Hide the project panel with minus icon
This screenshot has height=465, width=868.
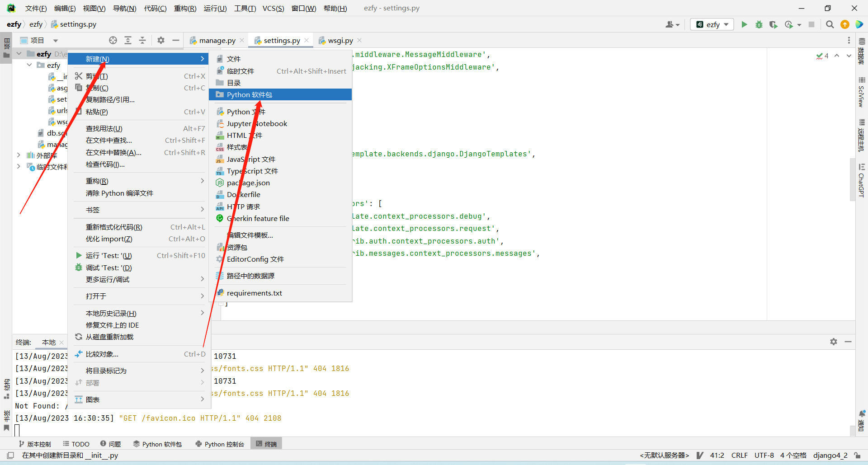[x=176, y=40]
